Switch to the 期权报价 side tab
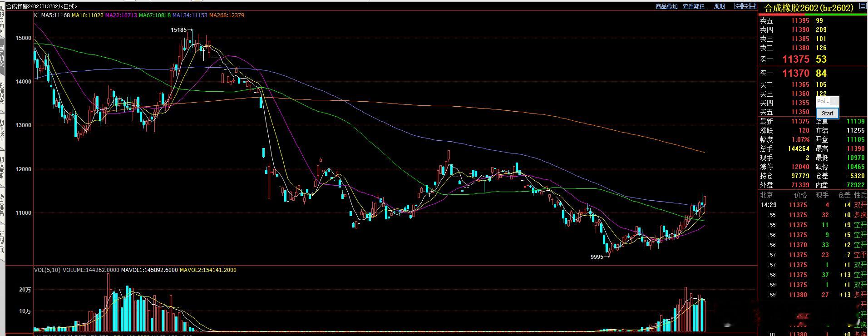 coord(2,132)
